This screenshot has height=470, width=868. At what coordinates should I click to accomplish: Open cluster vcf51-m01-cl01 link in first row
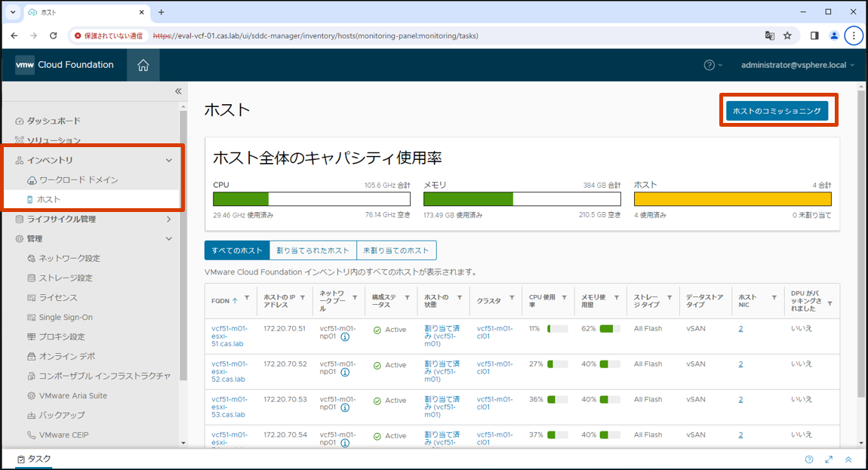pos(494,332)
